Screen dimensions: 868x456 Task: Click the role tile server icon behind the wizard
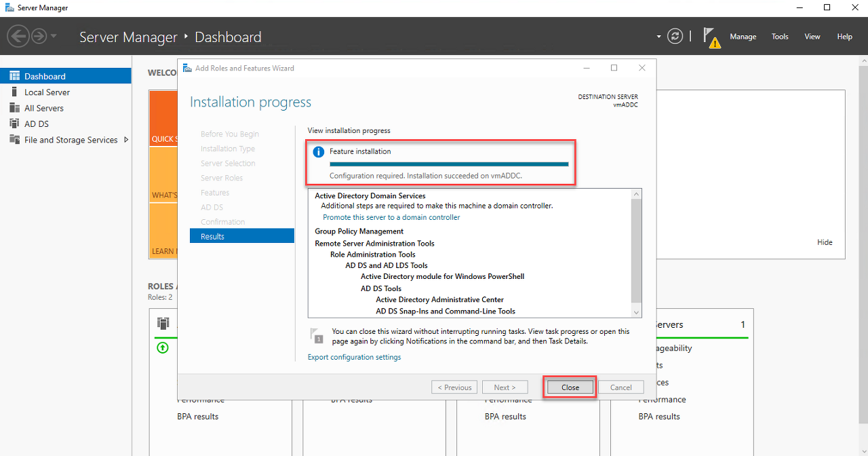(163, 323)
